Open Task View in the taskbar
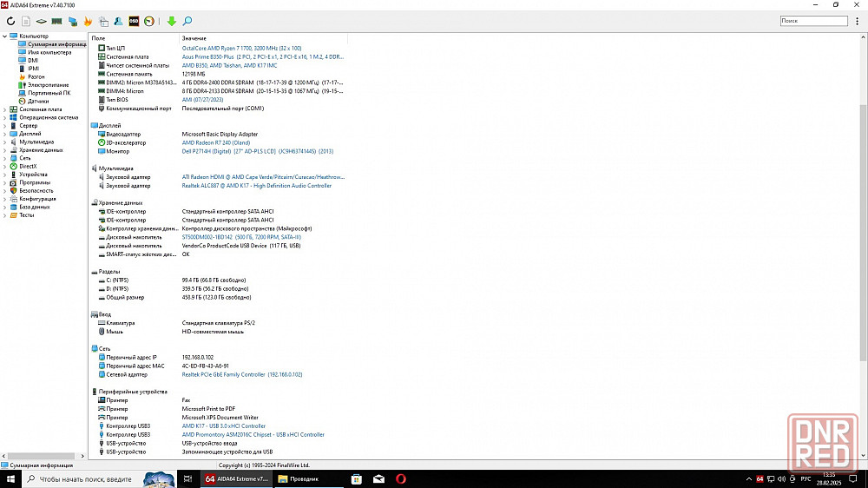The height and width of the screenshot is (488, 868). tap(187, 479)
